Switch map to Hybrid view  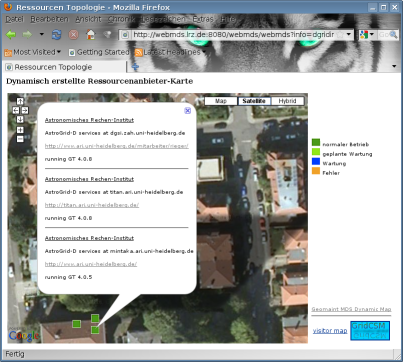click(287, 101)
